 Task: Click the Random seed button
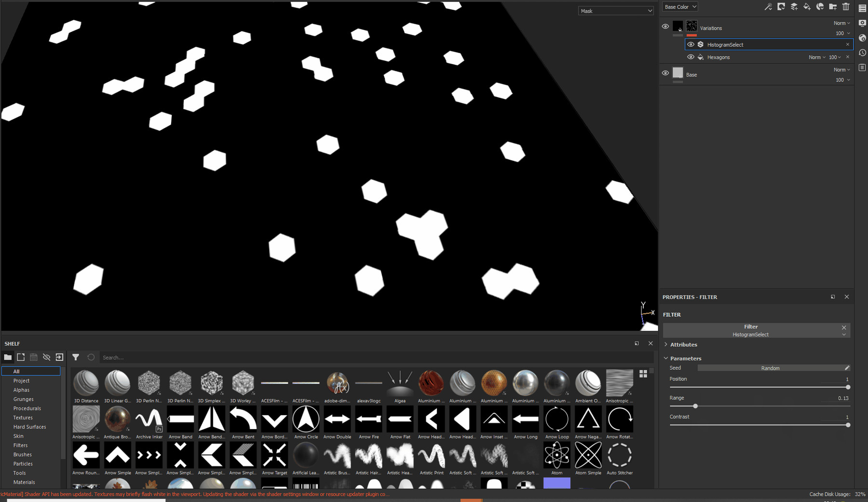point(770,367)
